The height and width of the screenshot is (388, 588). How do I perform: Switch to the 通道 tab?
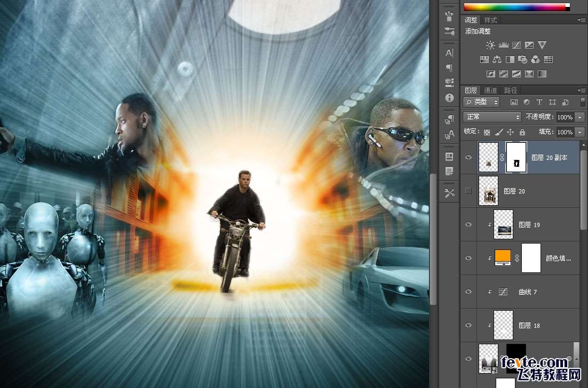(490, 90)
